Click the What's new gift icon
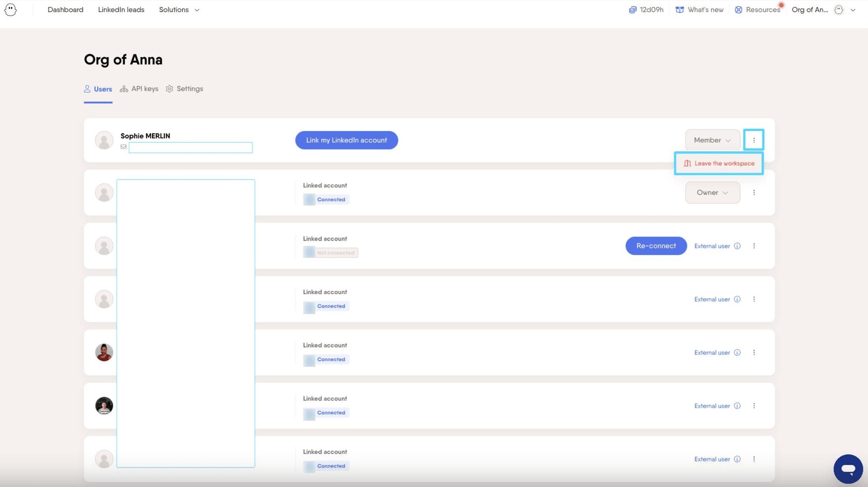This screenshot has height=487, width=868. coord(680,10)
